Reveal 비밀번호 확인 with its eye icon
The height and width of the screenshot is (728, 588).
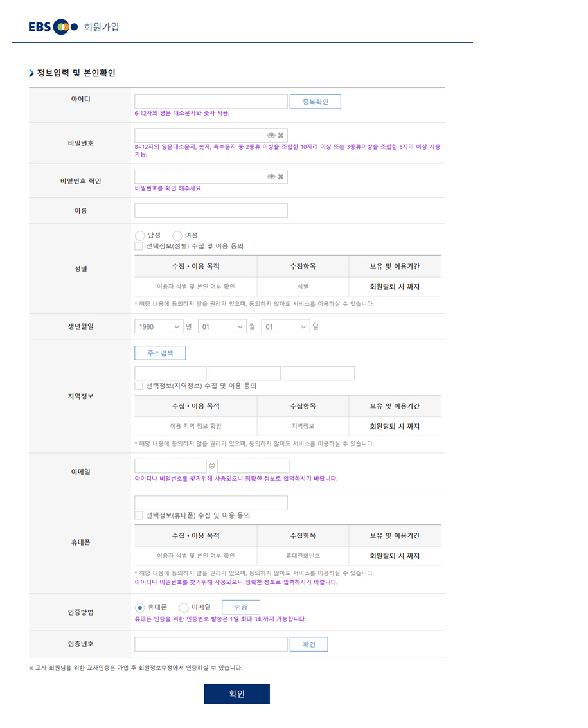(272, 176)
